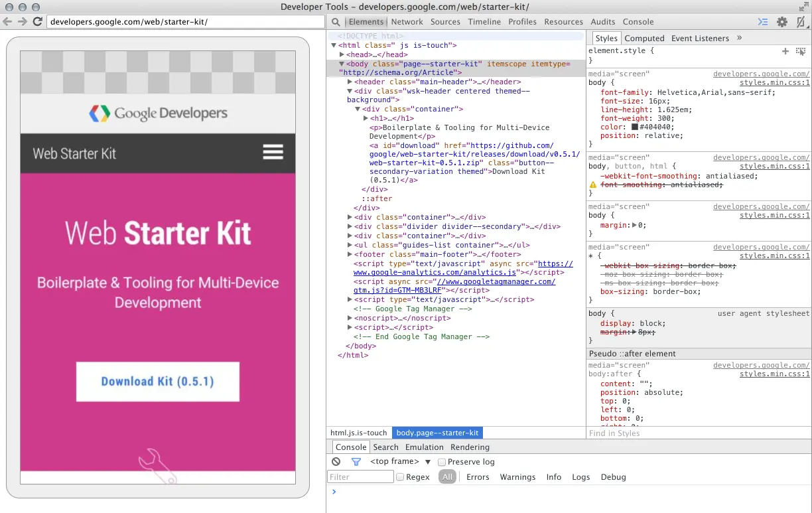Add a new style rule with the plus icon

click(785, 50)
